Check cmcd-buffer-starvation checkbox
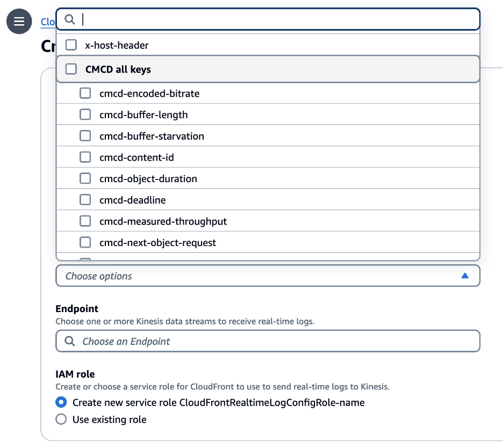The image size is (503, 448). (x=85, y=136)
